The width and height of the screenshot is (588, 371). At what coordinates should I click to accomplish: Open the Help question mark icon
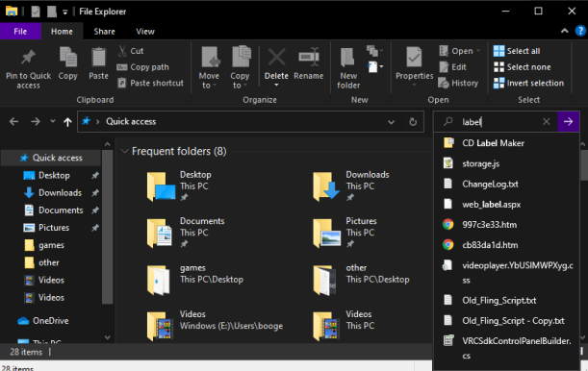point(580,31)
